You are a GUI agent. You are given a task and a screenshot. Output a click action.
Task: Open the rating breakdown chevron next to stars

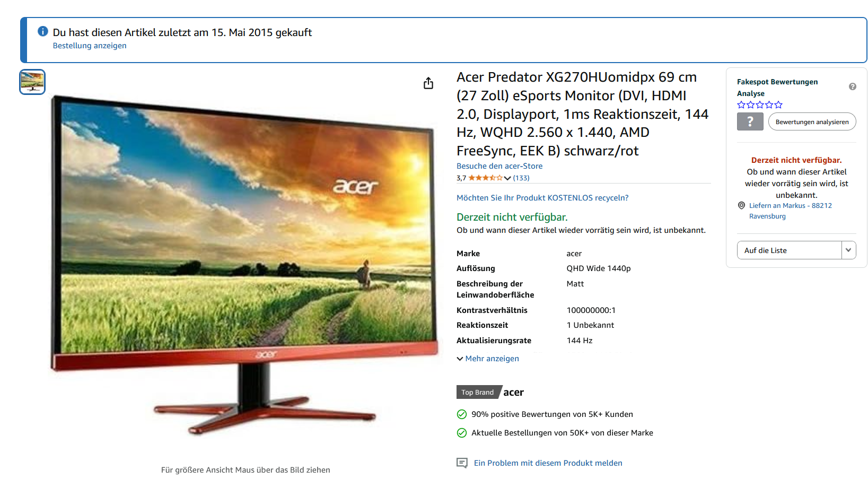pyautogui.click(x=507, y=178)
